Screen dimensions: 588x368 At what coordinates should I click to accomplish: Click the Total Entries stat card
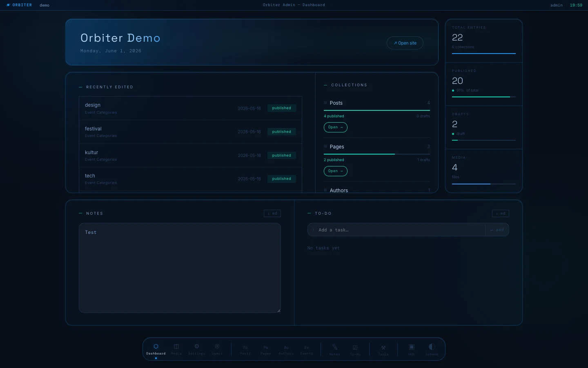point(484,40)
